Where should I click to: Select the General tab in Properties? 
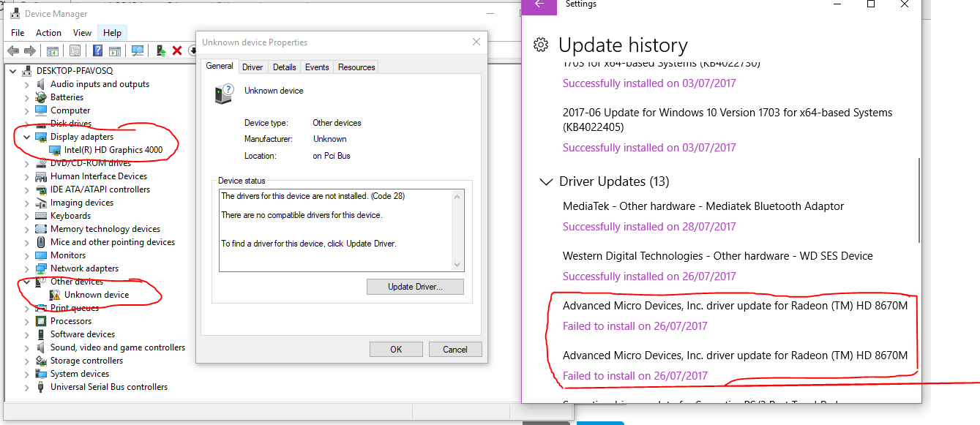point(220,66)
